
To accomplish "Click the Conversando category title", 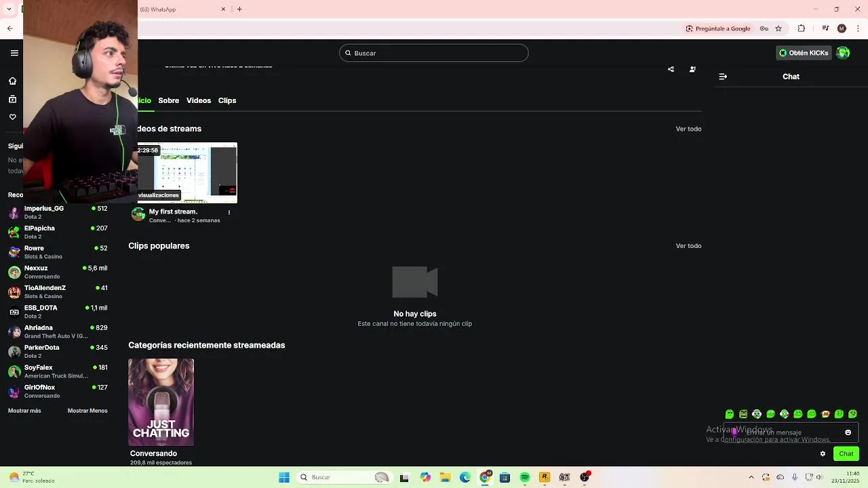I will point(153,453).
